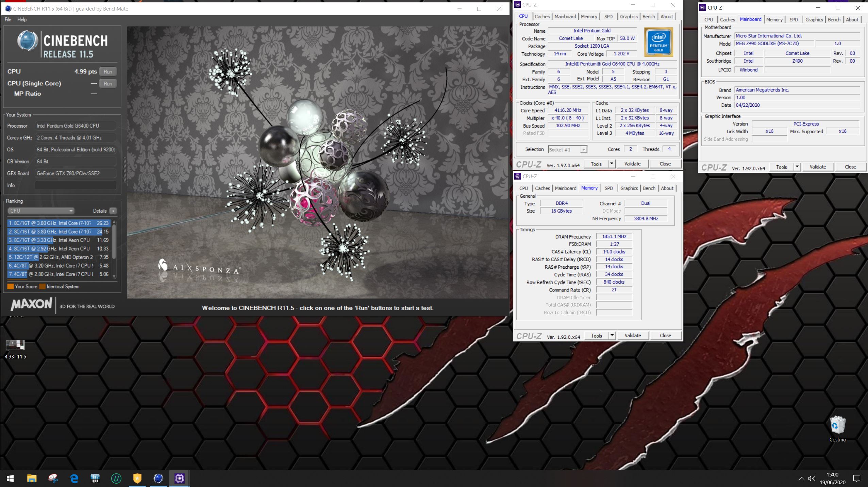The height and width of the screenshot is (487, 868).
Task: Open File Explorer from taskbar
Action: (x=32, y=479)
